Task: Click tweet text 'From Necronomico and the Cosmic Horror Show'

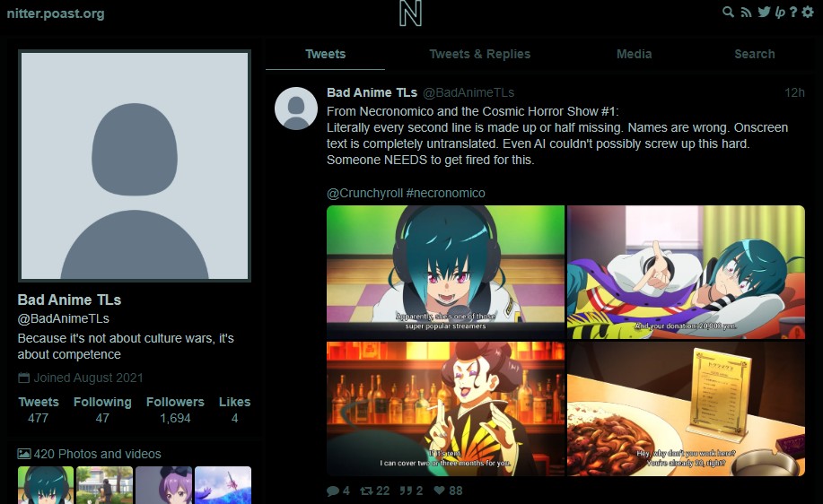Action: 472,111
